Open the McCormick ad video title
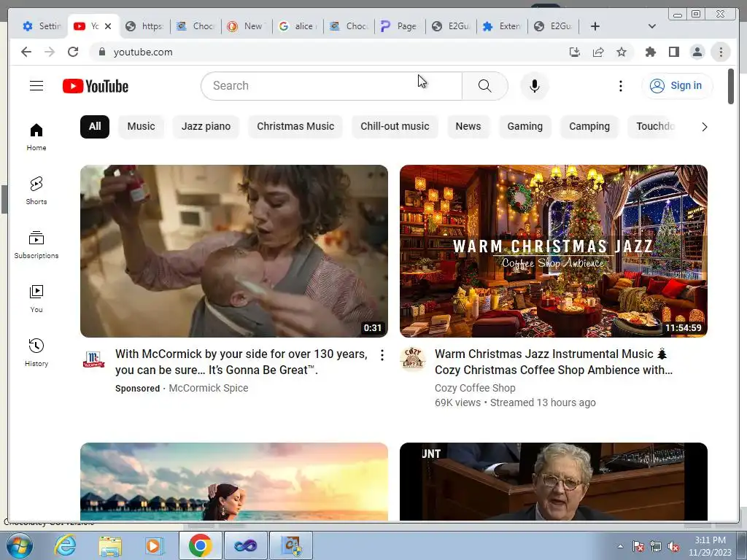 tap(241, 362)
